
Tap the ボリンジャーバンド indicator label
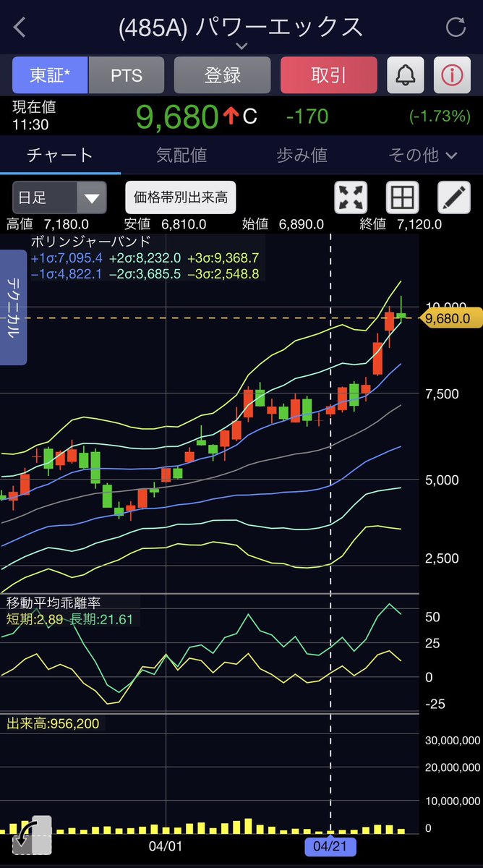coord(90,241)
